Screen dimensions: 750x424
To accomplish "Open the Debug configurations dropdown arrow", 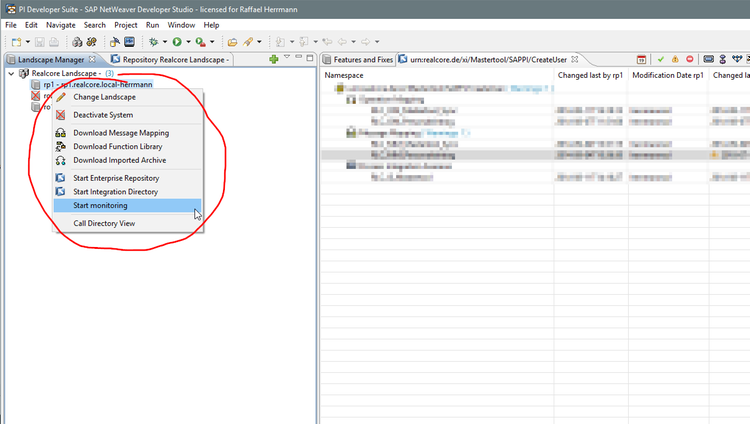I will coord(165,42).
